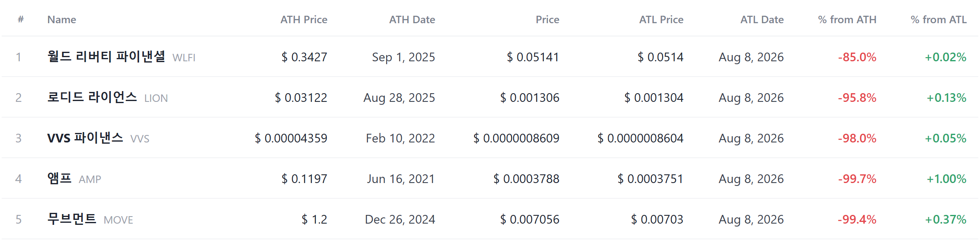The height and width of the screenshot is (241, 980).
Task: Open the 앰프 coin link
Action: [x=59, y=178]
